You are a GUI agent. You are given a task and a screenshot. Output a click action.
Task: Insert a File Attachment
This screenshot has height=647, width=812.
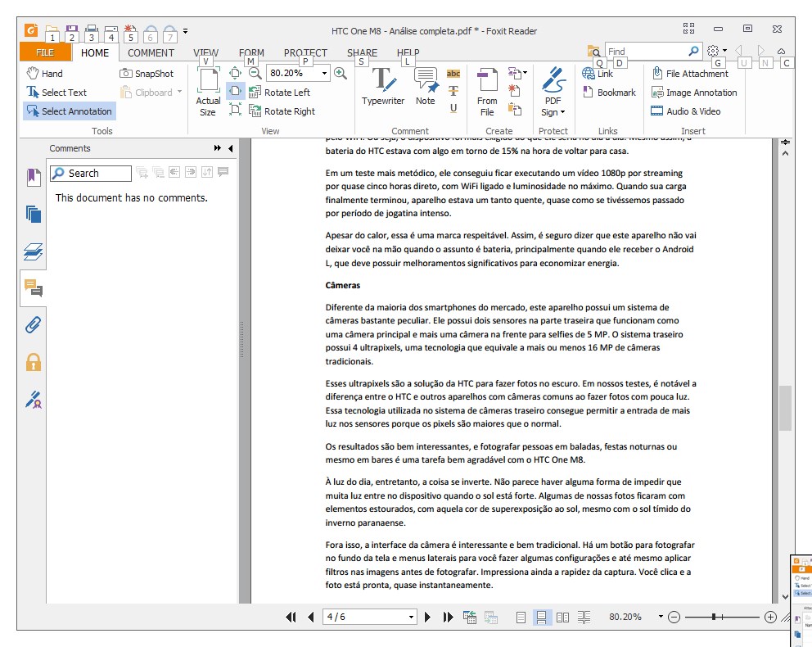690,74
